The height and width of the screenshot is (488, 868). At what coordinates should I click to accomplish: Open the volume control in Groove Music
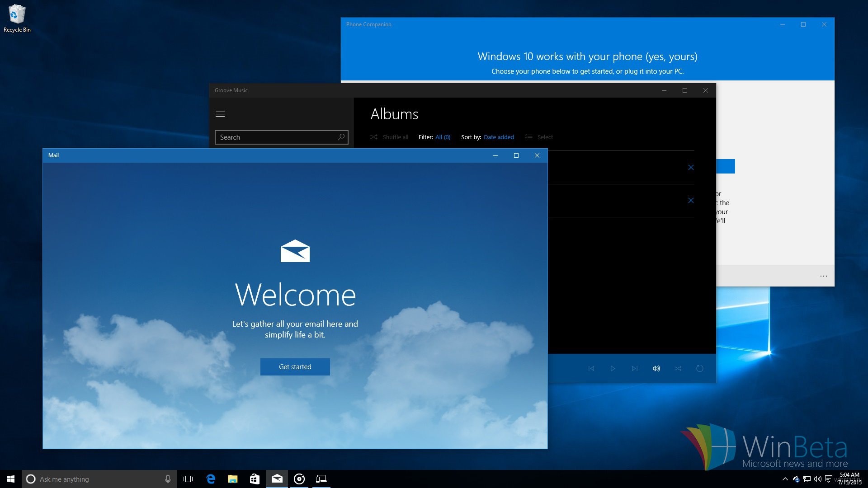click(x=656, y=368)
